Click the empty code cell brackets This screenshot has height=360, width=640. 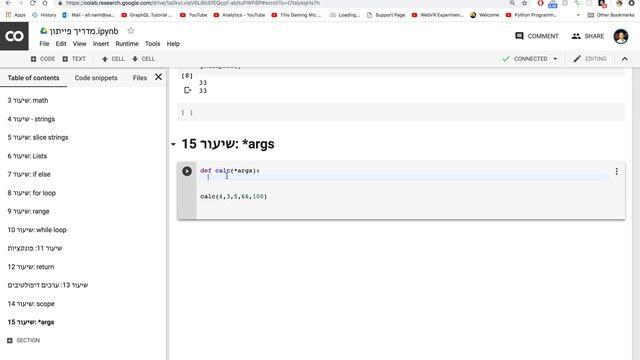coord(187,113)
